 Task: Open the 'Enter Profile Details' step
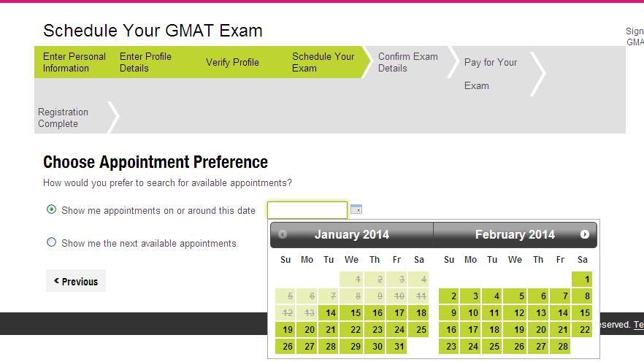click(x=145, y=62)
